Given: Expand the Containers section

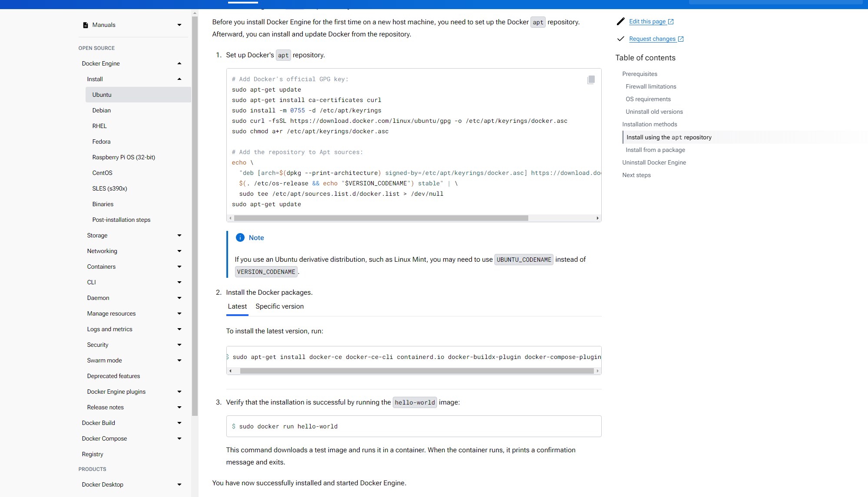Looking at the screenshot, I should 179,267.
